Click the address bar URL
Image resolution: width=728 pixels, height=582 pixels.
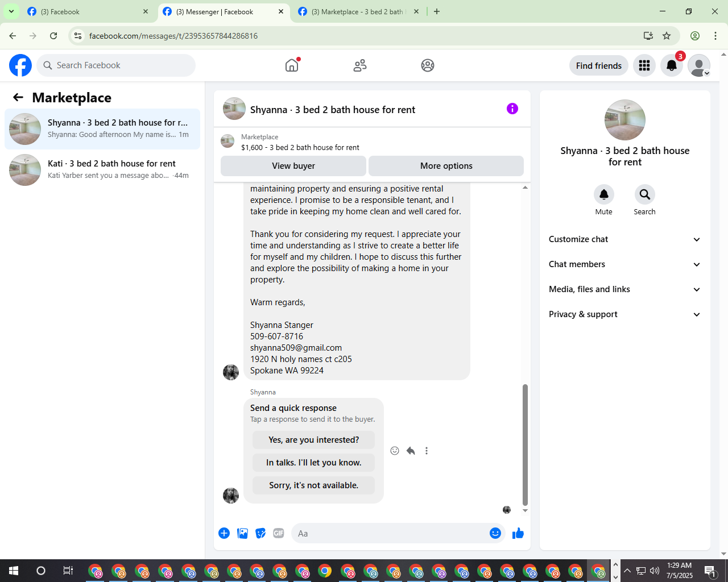[x=173, y=36]
